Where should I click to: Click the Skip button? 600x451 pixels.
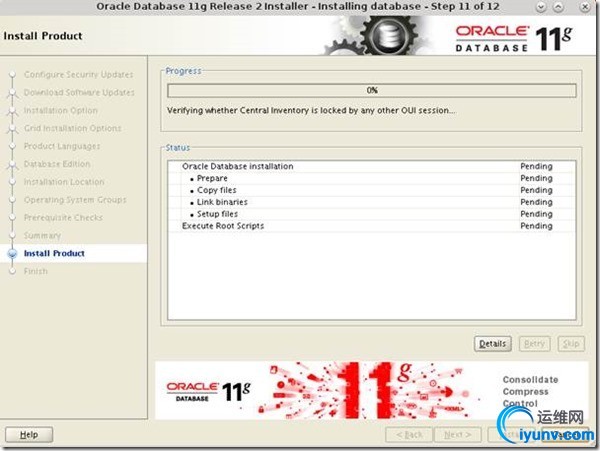(x=571, y=344)
